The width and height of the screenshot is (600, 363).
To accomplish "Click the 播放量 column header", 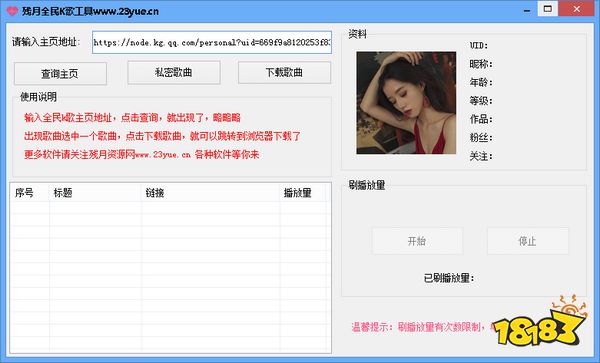I will pos(302,193).
